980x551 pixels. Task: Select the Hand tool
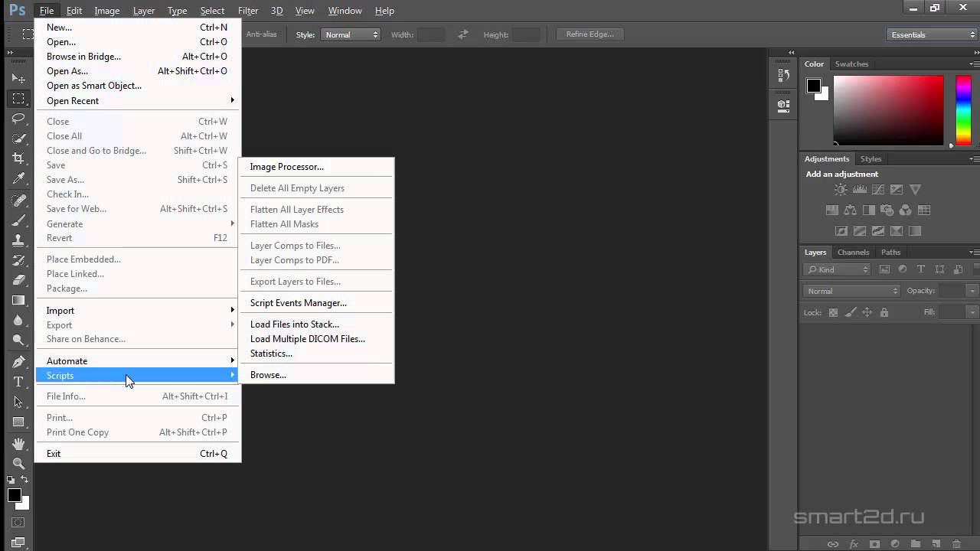[18, 443]
